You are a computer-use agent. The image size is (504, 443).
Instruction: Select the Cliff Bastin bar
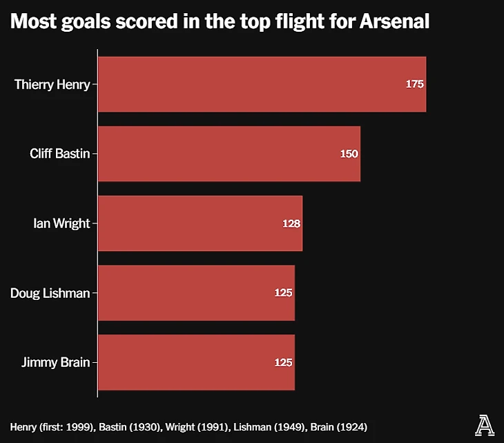[x=229, y=153]
